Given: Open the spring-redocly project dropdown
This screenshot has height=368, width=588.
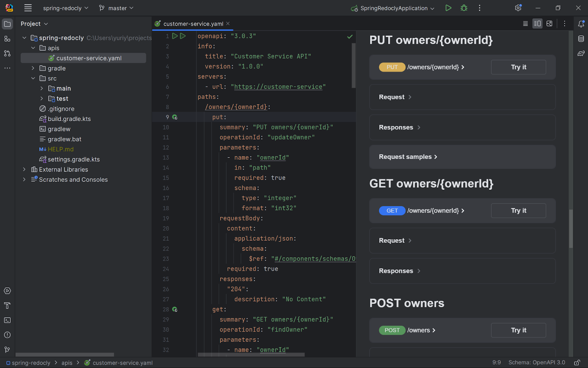Looking at the screenshot, I should click(x=66, y=8).
